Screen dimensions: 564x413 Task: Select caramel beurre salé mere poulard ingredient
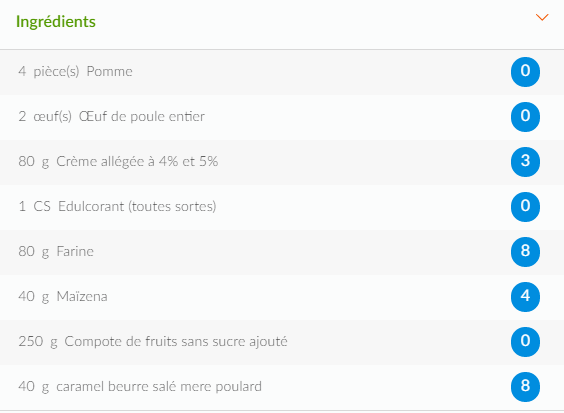pyautogui.click(x=282, y=387)
